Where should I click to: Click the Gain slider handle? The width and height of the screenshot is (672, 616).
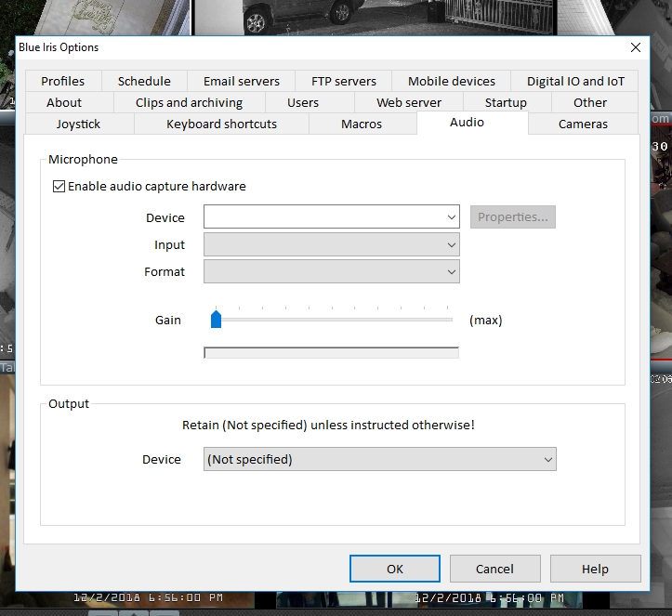216,320
